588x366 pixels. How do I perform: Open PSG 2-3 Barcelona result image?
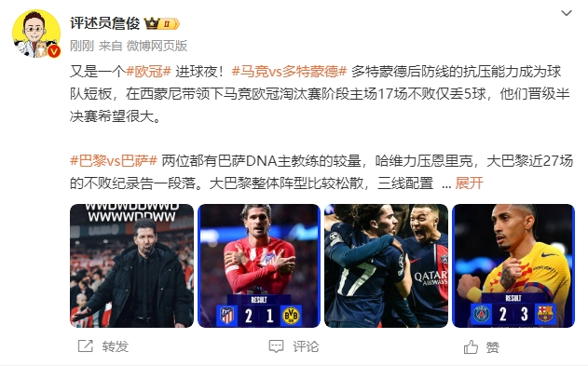pos(513,265)
